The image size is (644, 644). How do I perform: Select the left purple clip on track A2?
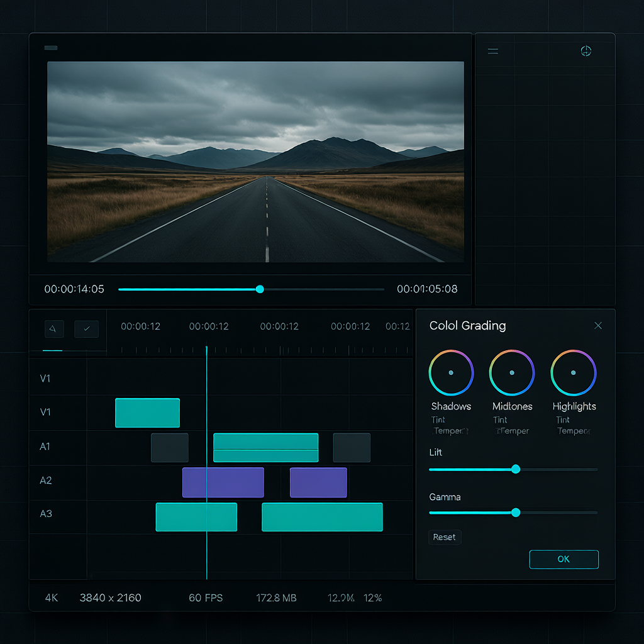(x=223, y=482)
